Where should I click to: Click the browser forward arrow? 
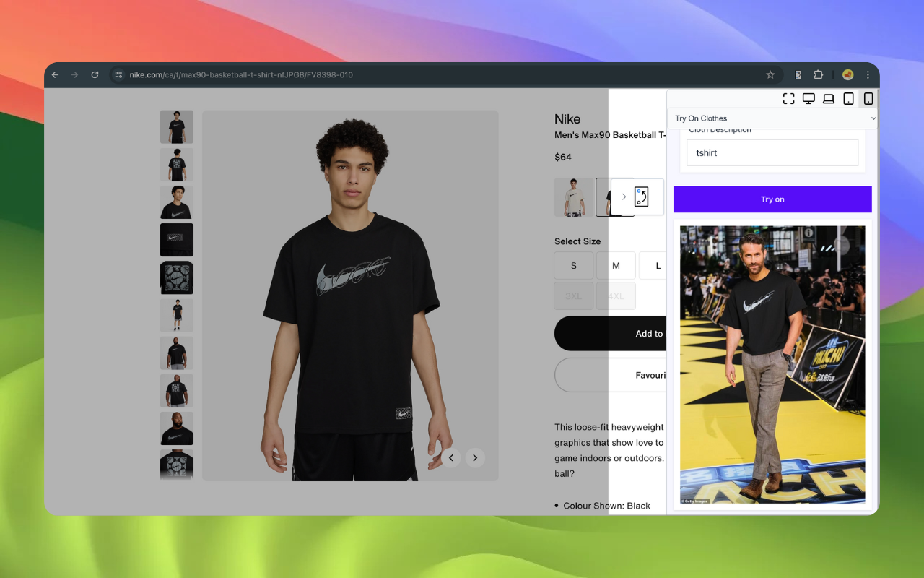(x=74, y=74)
